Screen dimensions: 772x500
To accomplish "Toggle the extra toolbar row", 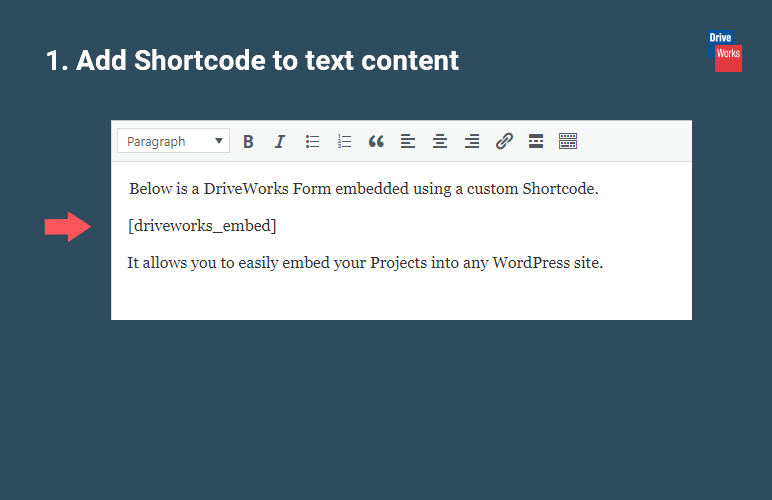I will pyautogui.click(x=568, y=142).
